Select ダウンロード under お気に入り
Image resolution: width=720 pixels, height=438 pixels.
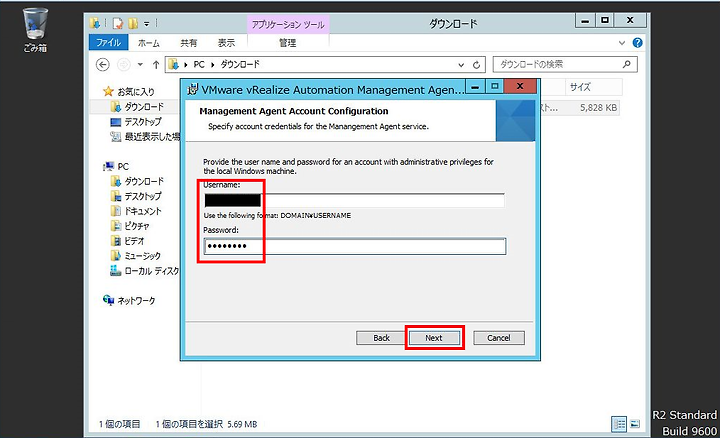pos(144,107)
